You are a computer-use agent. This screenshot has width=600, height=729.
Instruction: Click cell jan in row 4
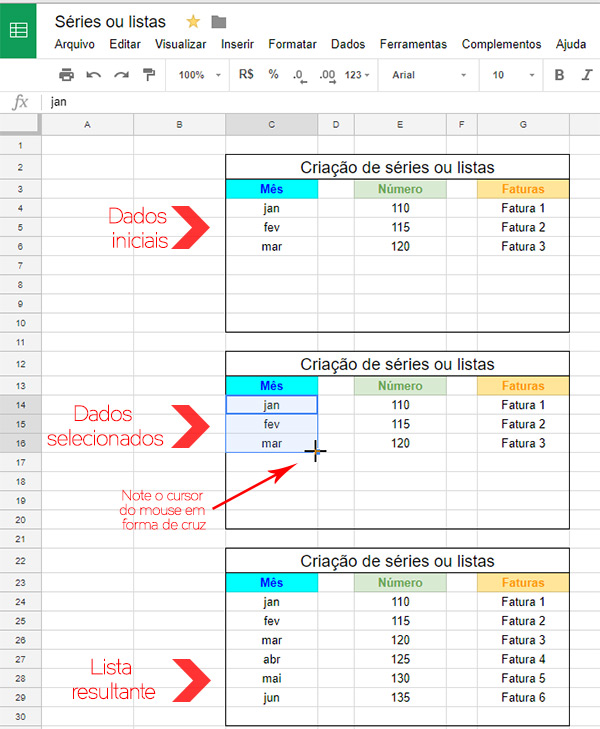pyautogui.click(x=271, y=208)
